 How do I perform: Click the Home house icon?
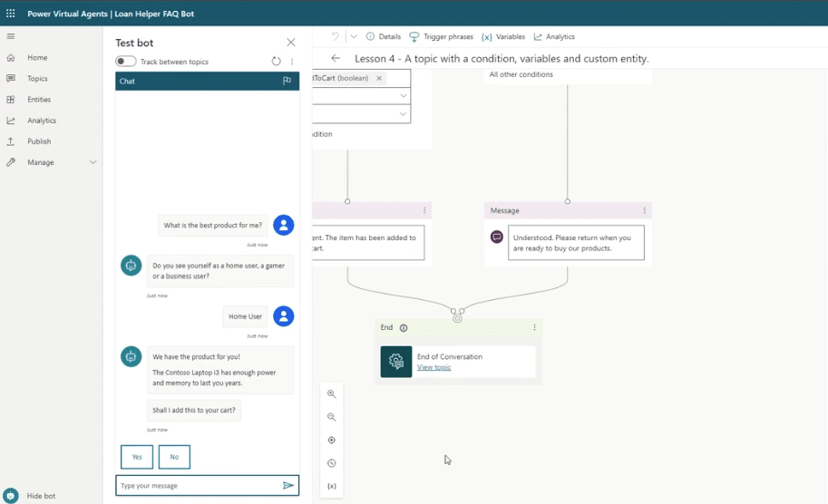click(11, 57)
